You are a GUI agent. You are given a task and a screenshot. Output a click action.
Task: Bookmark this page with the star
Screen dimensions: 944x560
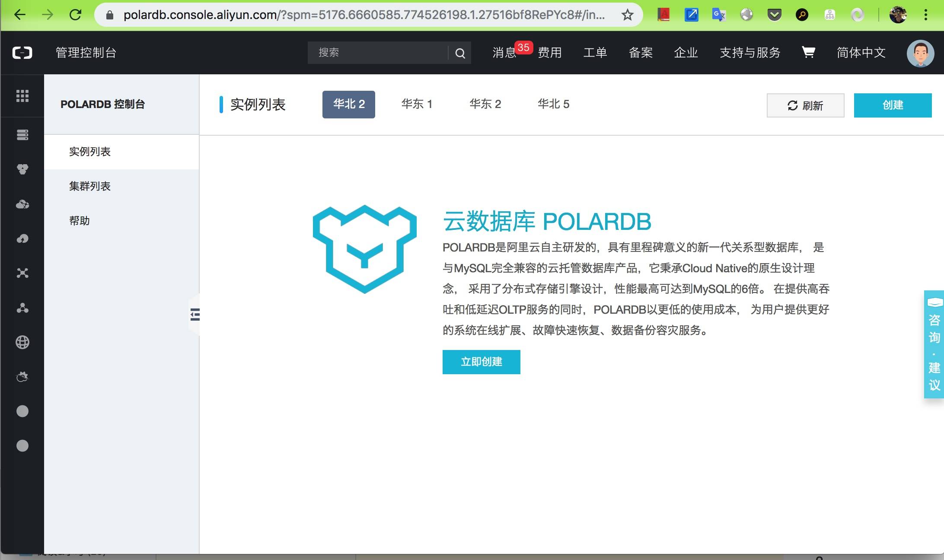pos(627,15)
